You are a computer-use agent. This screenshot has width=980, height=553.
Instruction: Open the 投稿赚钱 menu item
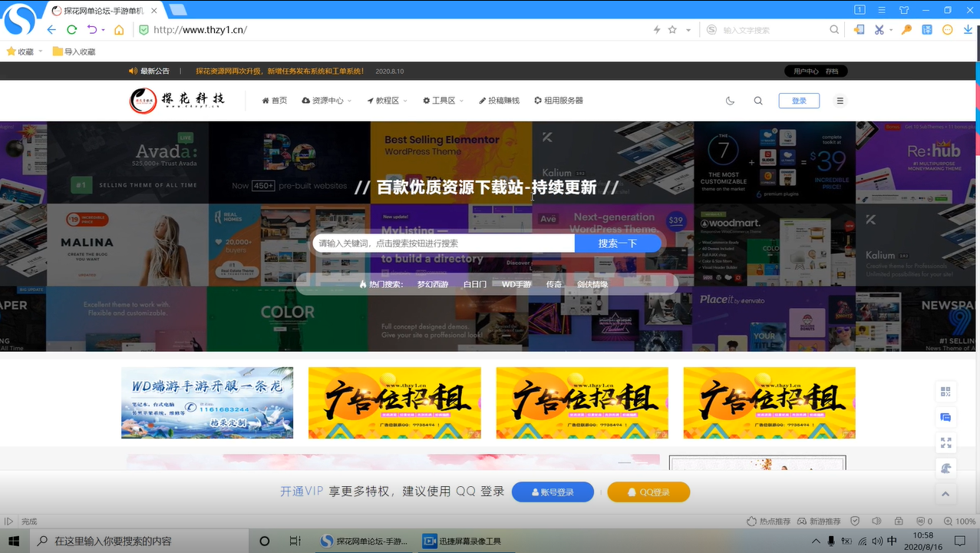click(x=499, y=101)
